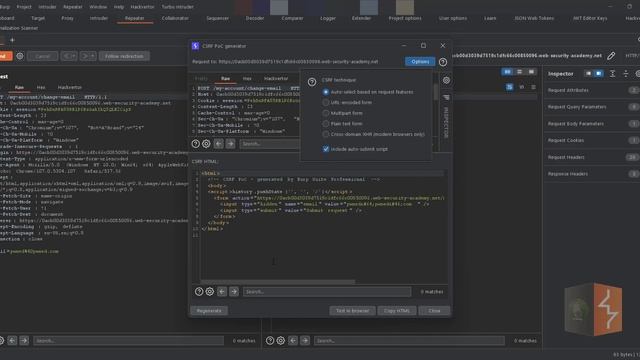Switch to the Proxy tab
The height and width of the screenshot is (360, 640).
[x=67, y=18]
